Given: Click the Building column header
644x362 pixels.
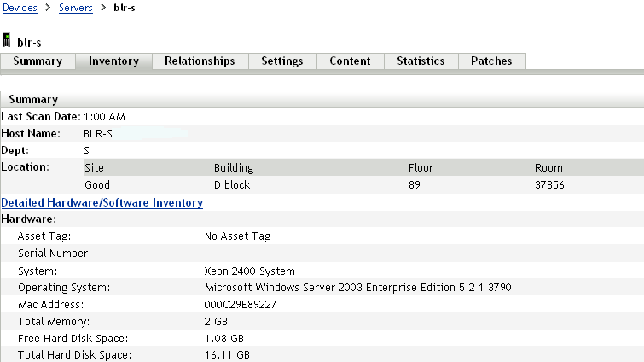Looking at the screenshot, I should [x=234, y=168].
